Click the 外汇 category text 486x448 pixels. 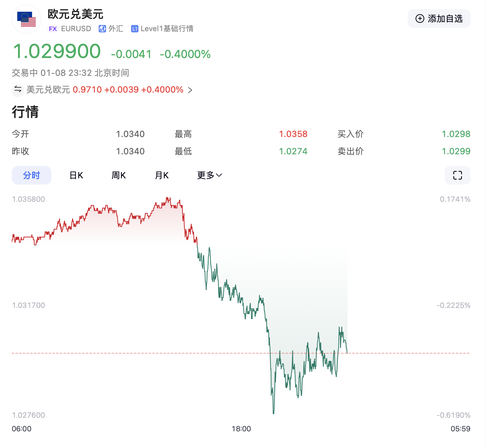coord(116,29)
